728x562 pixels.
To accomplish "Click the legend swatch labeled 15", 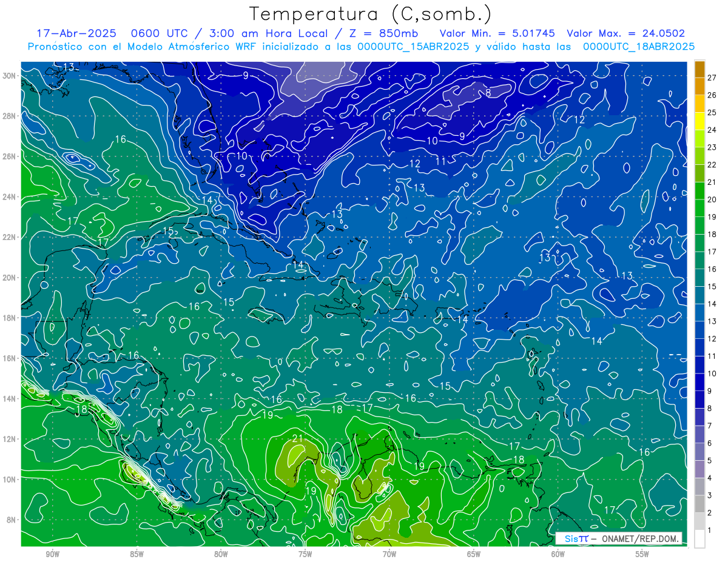I will point(699,278).
